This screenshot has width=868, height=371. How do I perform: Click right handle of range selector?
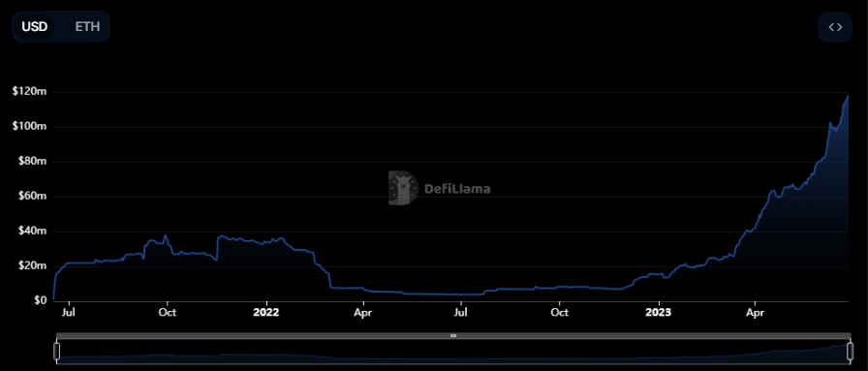[850, 351]
